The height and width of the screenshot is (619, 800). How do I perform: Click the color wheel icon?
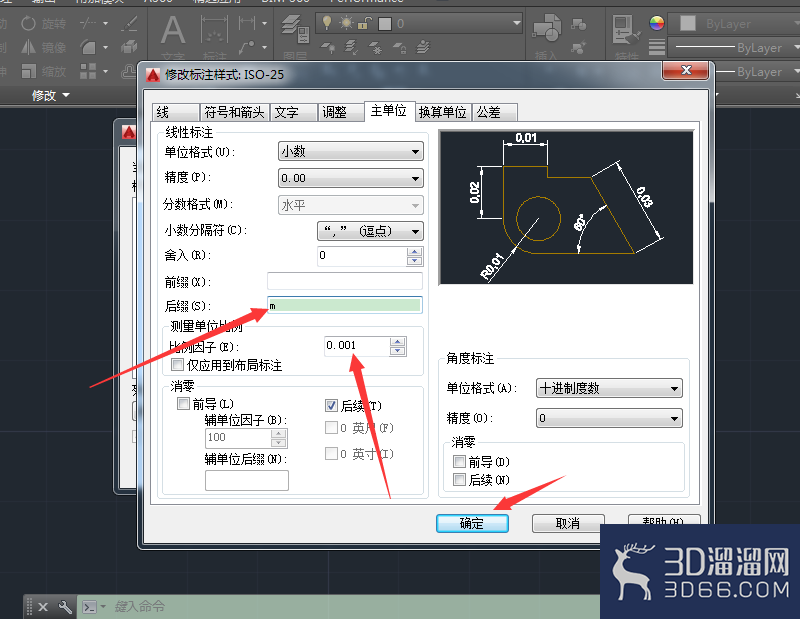coord(657,23)
